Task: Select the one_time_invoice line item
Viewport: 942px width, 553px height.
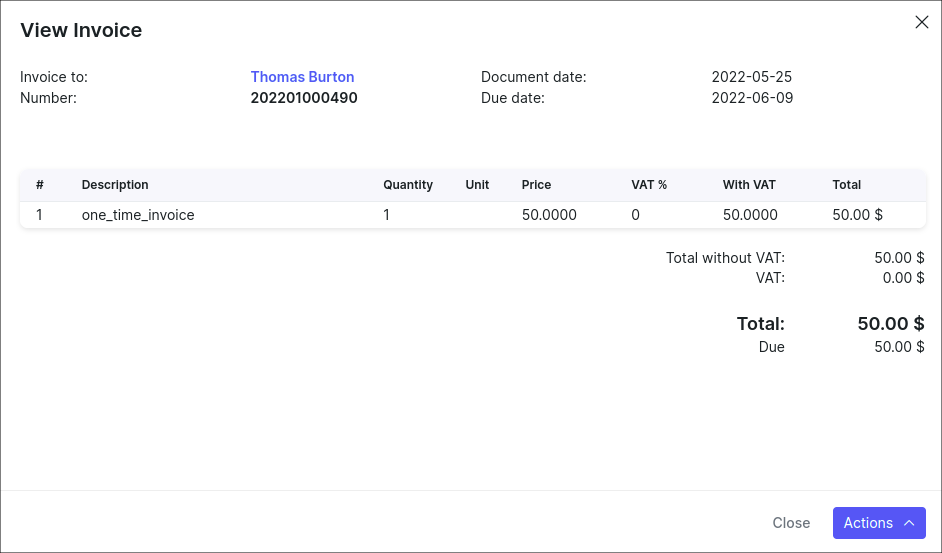Action: click(x=138, y=215)
